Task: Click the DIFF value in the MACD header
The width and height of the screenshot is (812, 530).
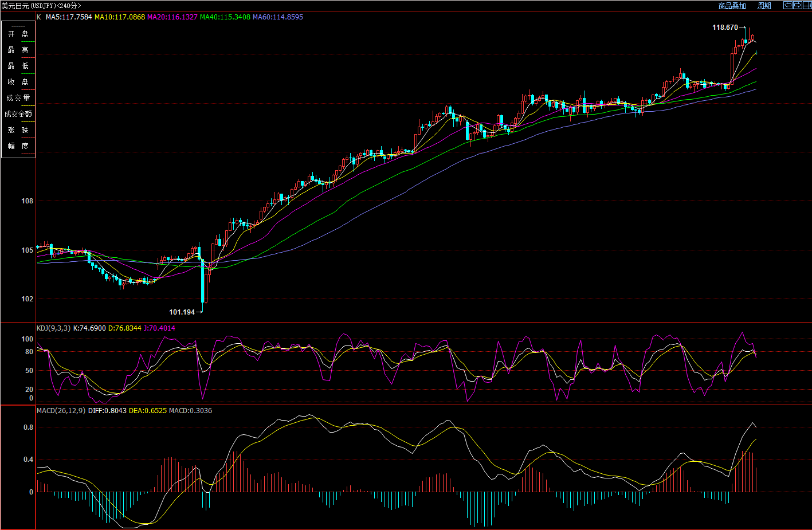Action: 107,411
